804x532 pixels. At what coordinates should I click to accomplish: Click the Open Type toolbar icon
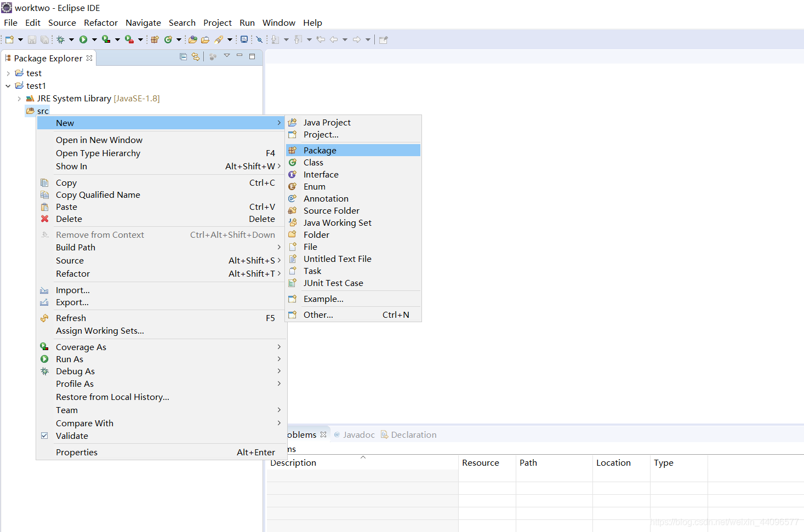pyautogui.click(x=193, y=39)
